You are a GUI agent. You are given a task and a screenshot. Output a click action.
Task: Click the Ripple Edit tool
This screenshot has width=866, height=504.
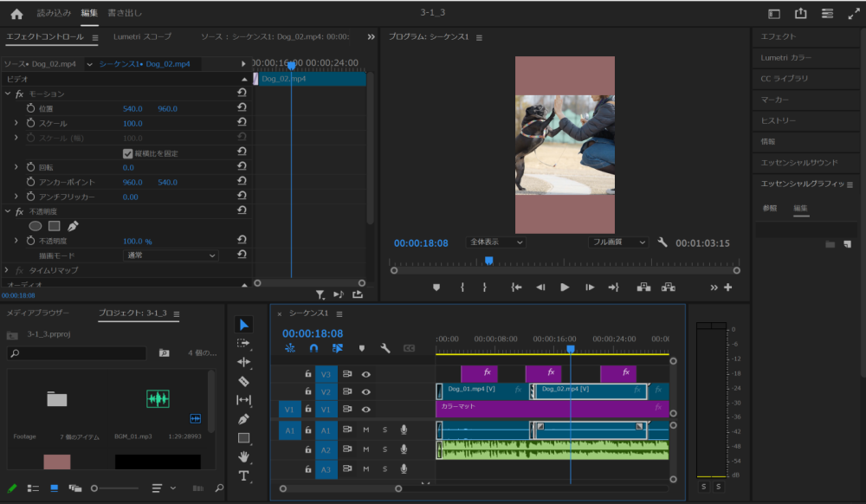[x=243, y=362]
